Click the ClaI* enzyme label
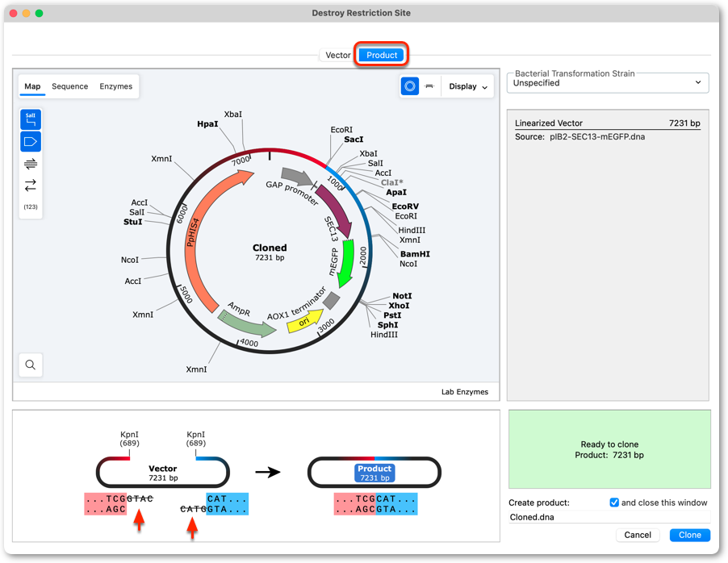This screenshot has height=563, width=728. pos(392,182)
